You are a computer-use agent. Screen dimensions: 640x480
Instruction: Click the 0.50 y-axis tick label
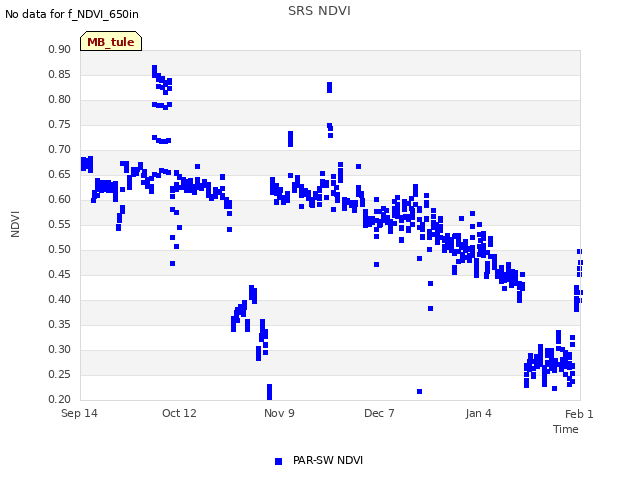coord(60,249)
